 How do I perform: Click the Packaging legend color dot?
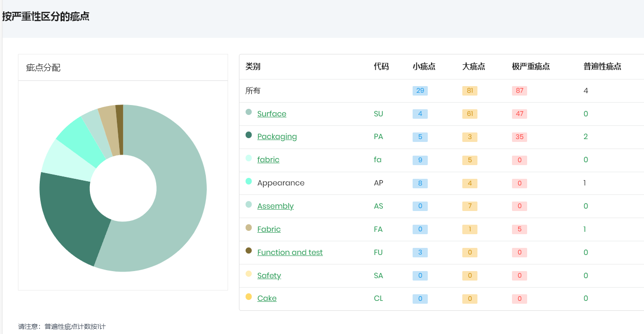[x=248, y=135]
